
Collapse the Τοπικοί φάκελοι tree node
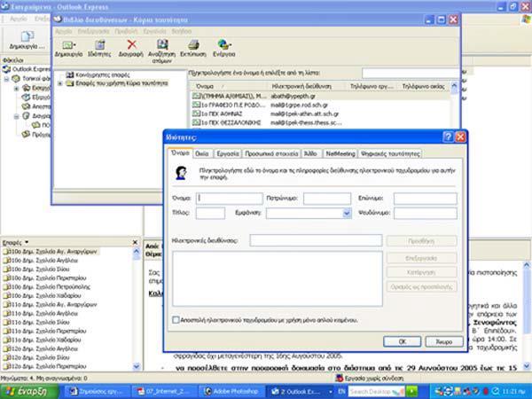coord(6,79)
